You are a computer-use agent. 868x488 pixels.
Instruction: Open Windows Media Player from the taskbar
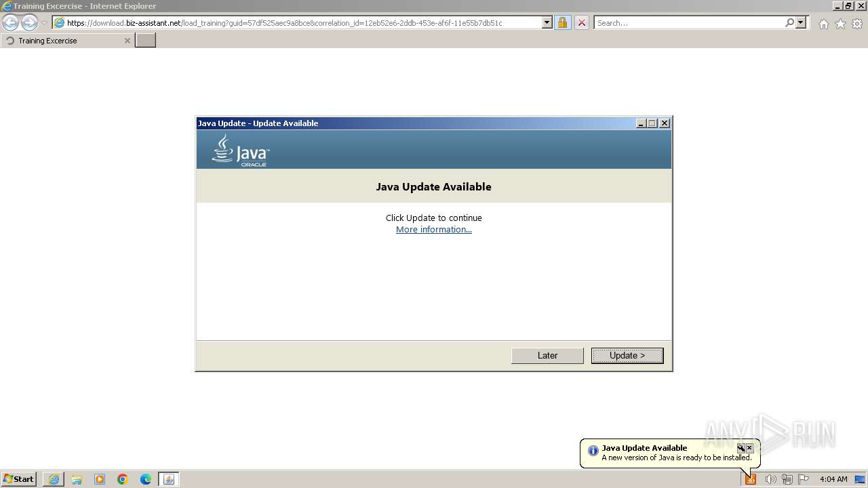coord(100,479)
